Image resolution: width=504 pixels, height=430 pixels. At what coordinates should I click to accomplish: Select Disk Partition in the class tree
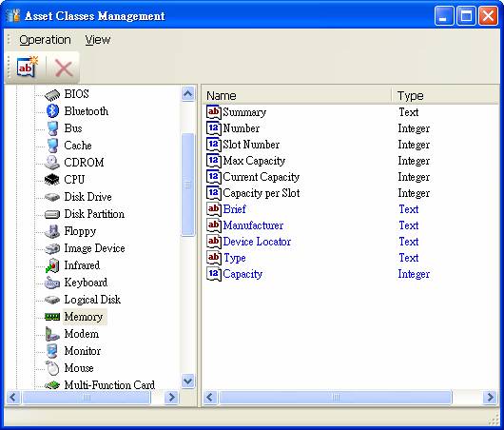point(94,214)
